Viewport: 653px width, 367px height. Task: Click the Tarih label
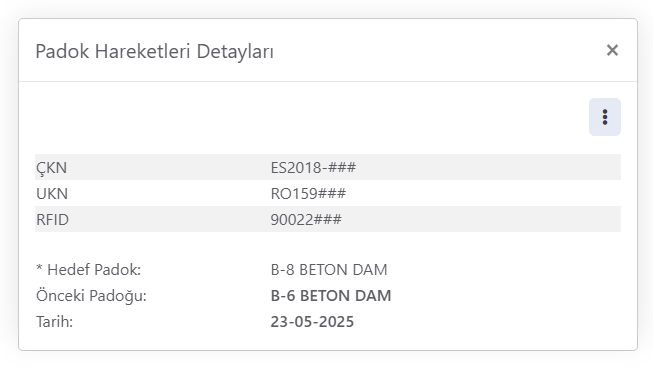55,322
